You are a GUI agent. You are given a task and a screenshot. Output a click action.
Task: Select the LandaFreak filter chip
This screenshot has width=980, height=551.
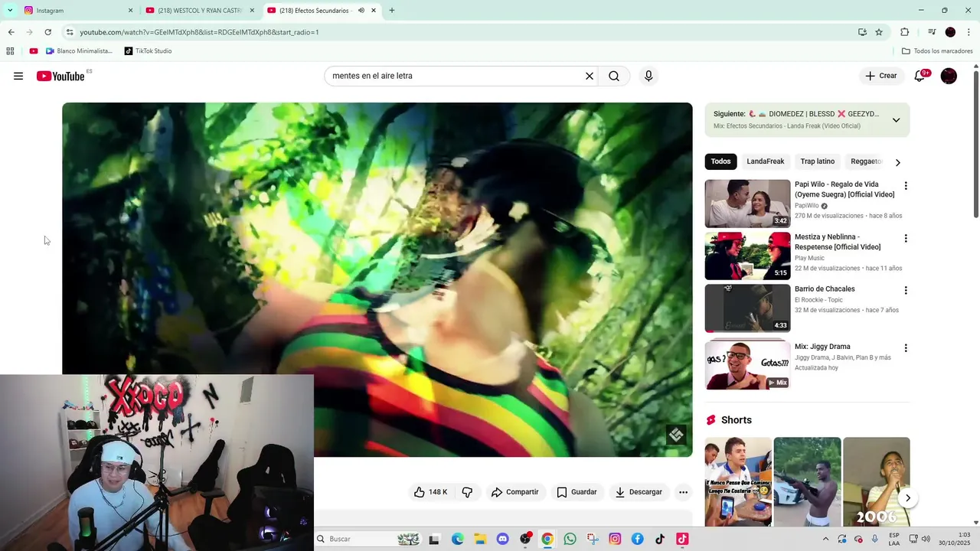(766, 161)
